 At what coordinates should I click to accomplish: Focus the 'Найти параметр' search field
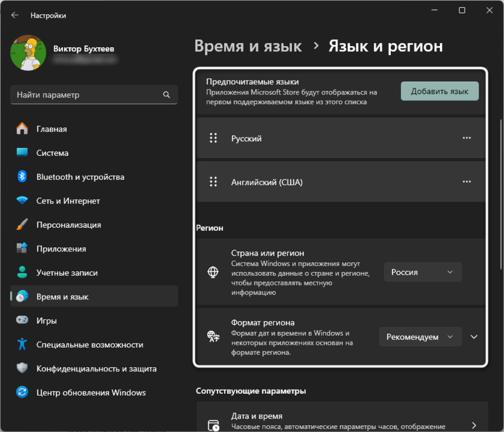(94, 95)
